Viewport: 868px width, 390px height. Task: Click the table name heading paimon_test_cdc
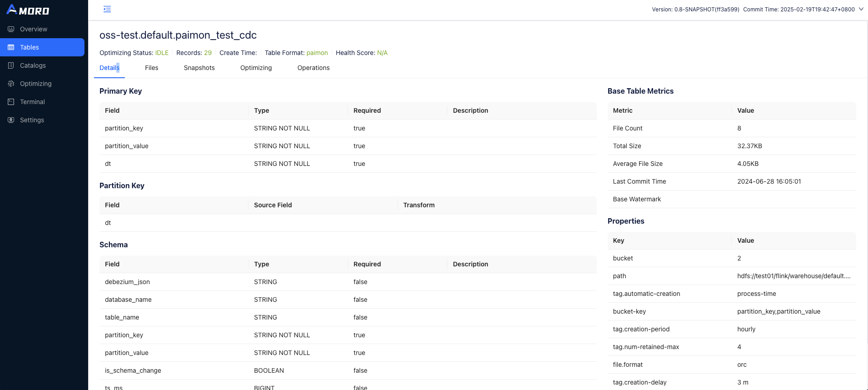(x=178, y=35)
